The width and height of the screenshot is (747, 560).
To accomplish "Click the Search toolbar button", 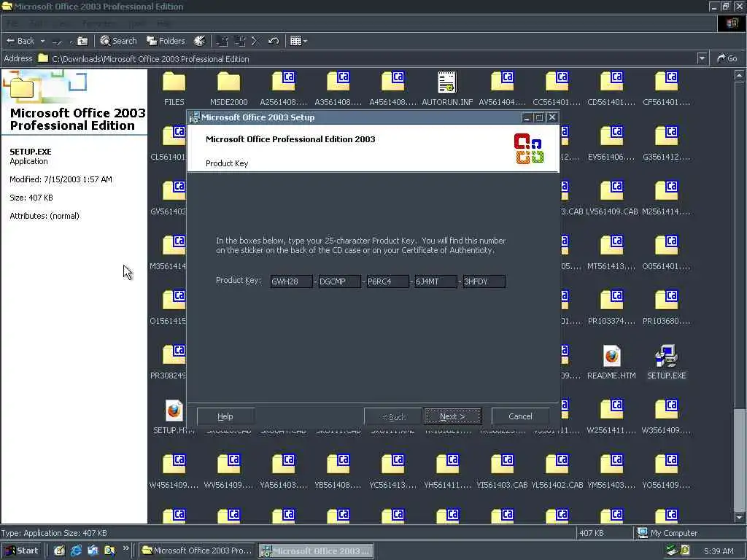I will pyautogui.click(x=119, y=41).
